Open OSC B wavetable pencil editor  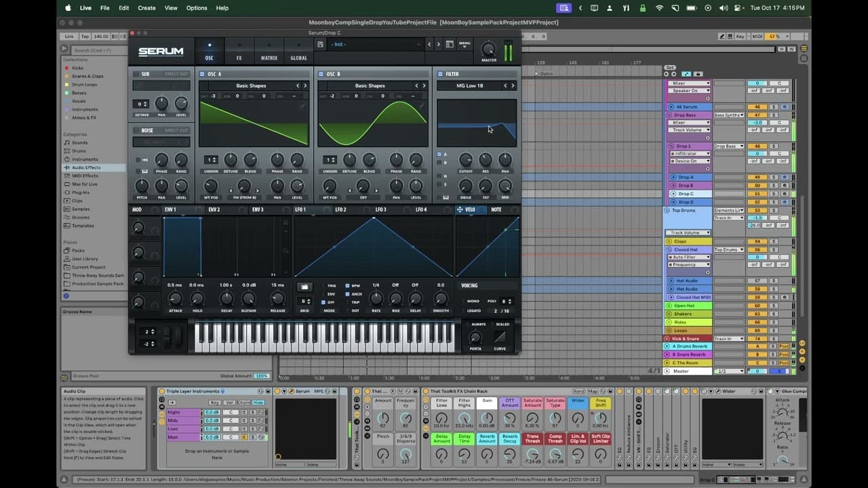pyautogui.click(x=422, y=105)
